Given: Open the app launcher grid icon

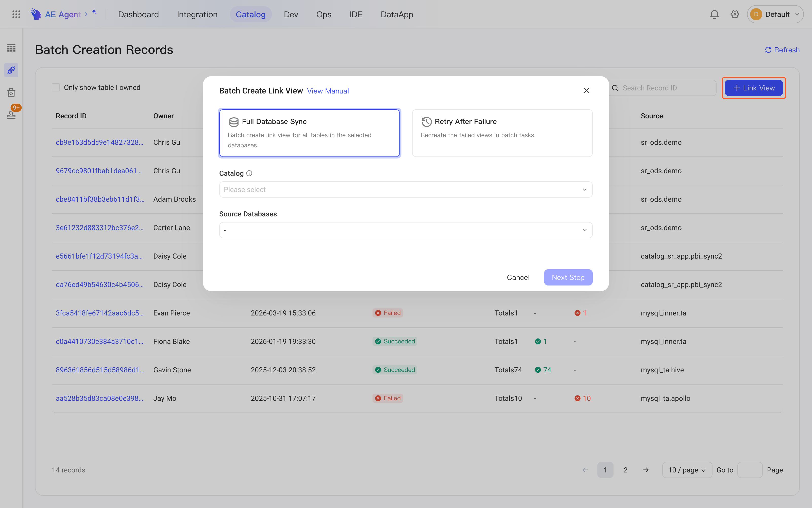Looking at the screenshot, I should coord(16,14).
